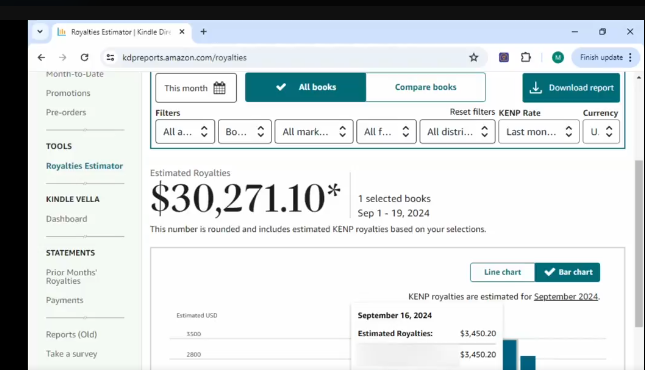The height and width of the screenshot is (370, 645).
Task: Click Reset filters link
Action: coord(472,112)
